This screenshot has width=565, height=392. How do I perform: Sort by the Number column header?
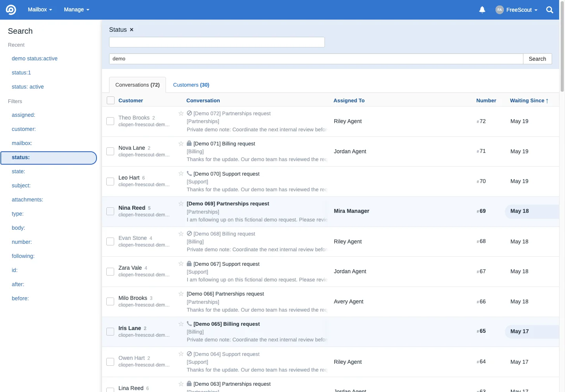pos(486,100)
